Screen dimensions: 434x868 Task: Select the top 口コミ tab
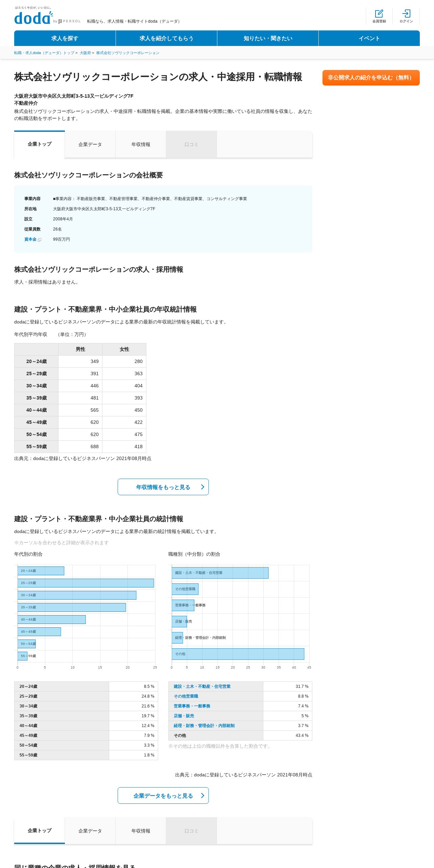pos(191,144)
